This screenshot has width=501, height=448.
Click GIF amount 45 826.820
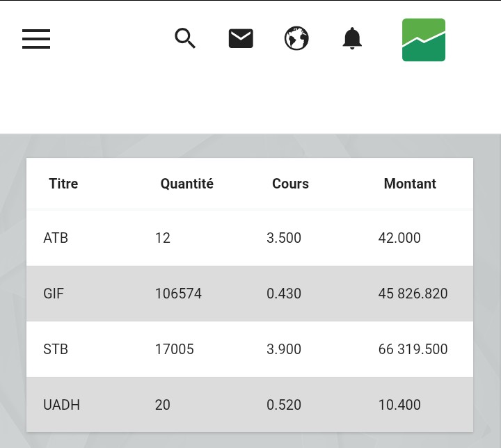[413, 294]
